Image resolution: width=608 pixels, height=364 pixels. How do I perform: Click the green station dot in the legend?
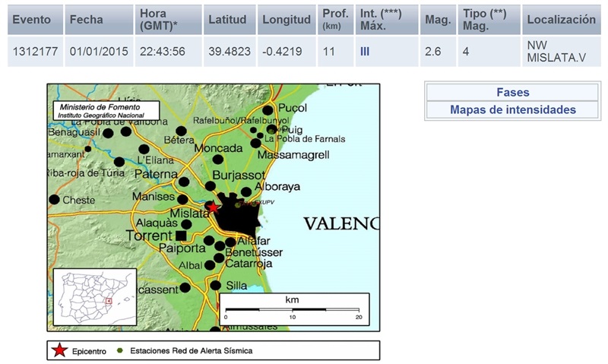[x=121, y=350]
